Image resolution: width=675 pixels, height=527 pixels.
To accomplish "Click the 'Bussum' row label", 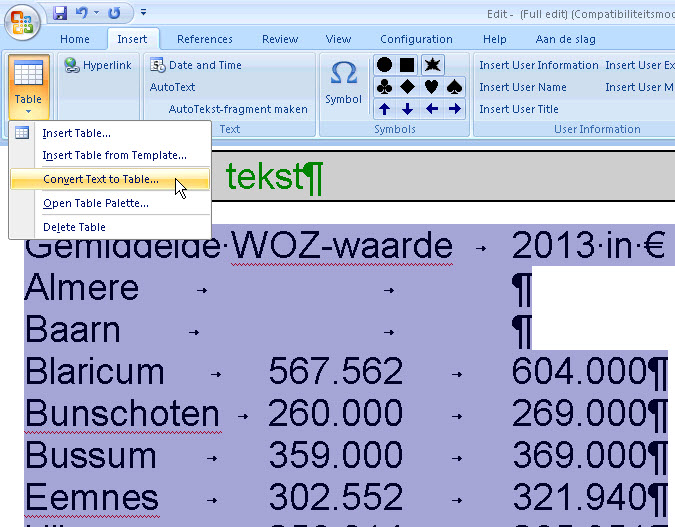I will click(91, 456).
